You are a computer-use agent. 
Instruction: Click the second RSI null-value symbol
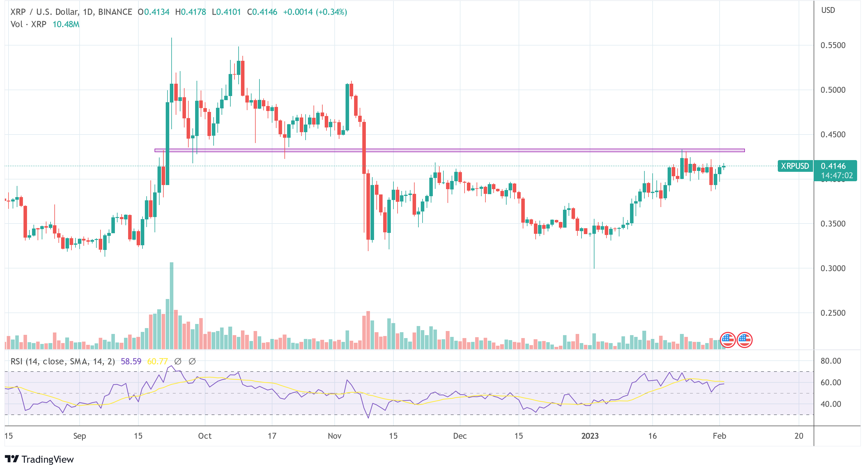coord(192,362)
